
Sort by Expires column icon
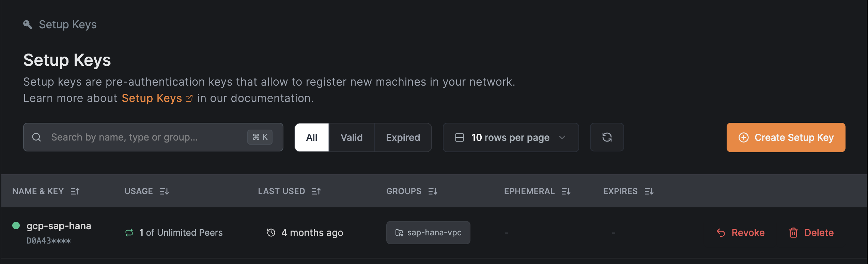649,191
